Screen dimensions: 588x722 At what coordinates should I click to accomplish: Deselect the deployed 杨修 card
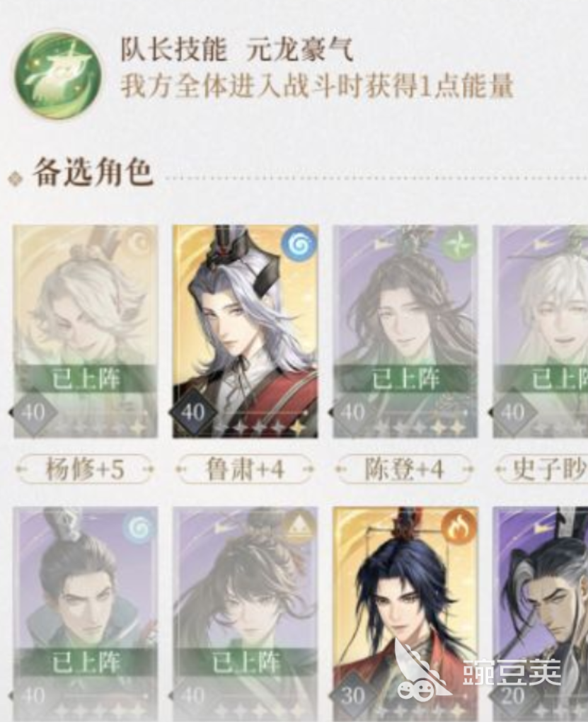pos(85,331)
